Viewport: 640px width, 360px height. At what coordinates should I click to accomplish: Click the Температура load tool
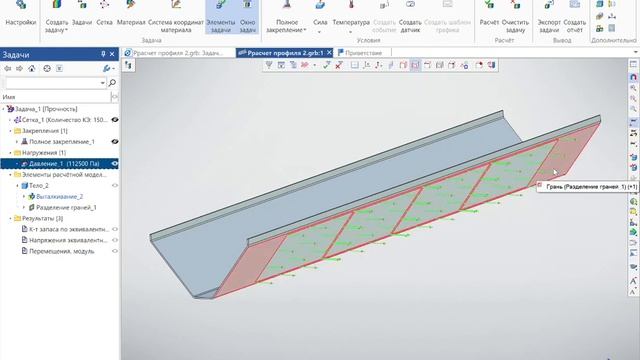pos(351,16)
